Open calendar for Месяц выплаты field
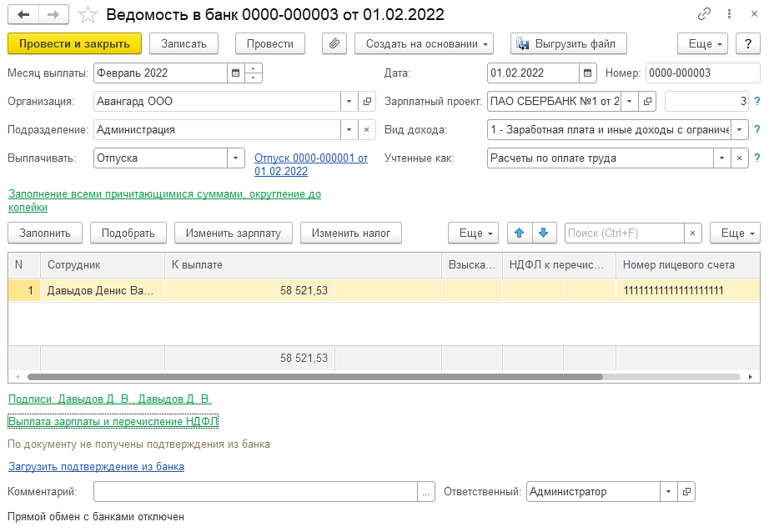Screen dimensions: 769x532 [235, 73]
